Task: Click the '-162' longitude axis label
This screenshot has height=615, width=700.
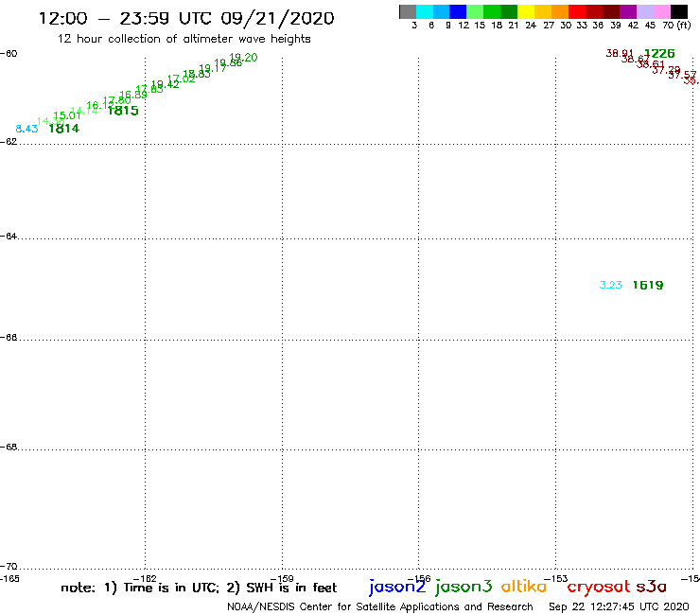Action: (145, 579)
